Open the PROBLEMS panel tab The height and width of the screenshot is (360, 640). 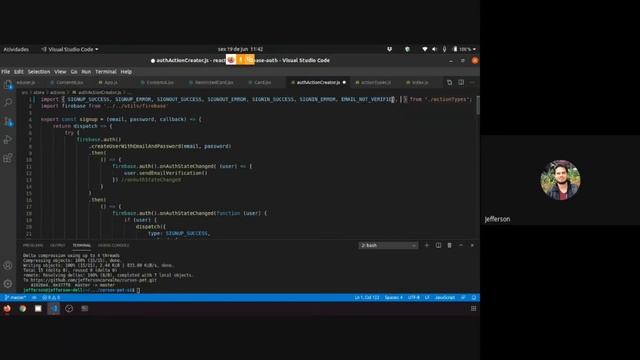tap(33, 245)
